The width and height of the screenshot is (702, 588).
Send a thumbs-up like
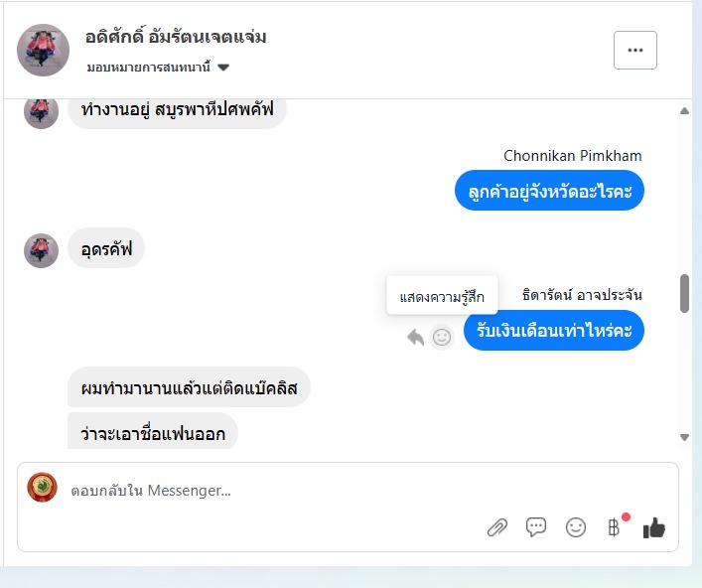click(x=653, y=527)
